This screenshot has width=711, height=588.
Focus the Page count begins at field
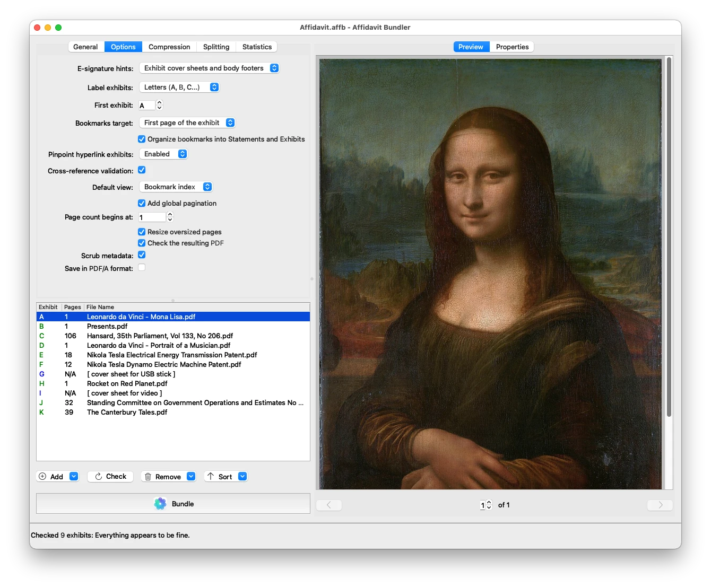click(x=152, y=217)
